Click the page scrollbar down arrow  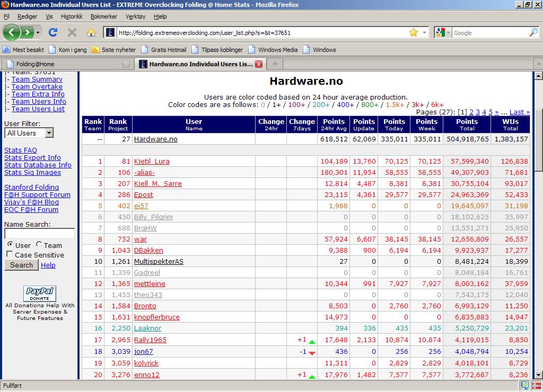[539, 375]
